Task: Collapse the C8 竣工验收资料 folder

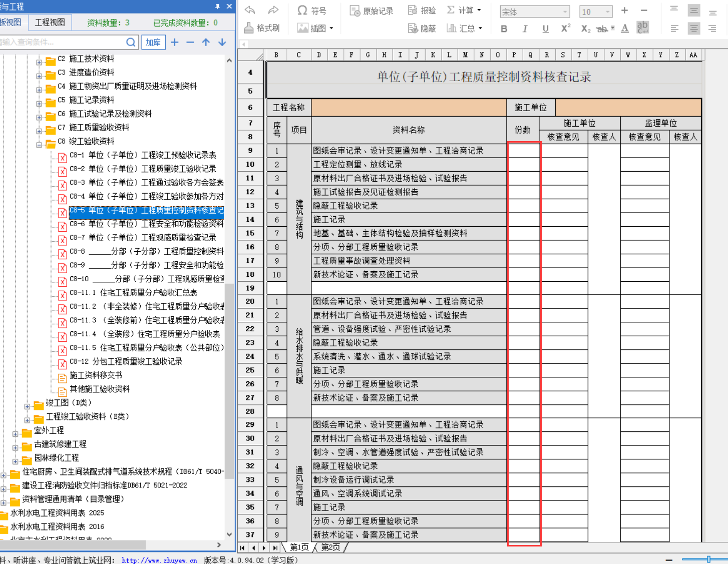Action: (39, 145)
